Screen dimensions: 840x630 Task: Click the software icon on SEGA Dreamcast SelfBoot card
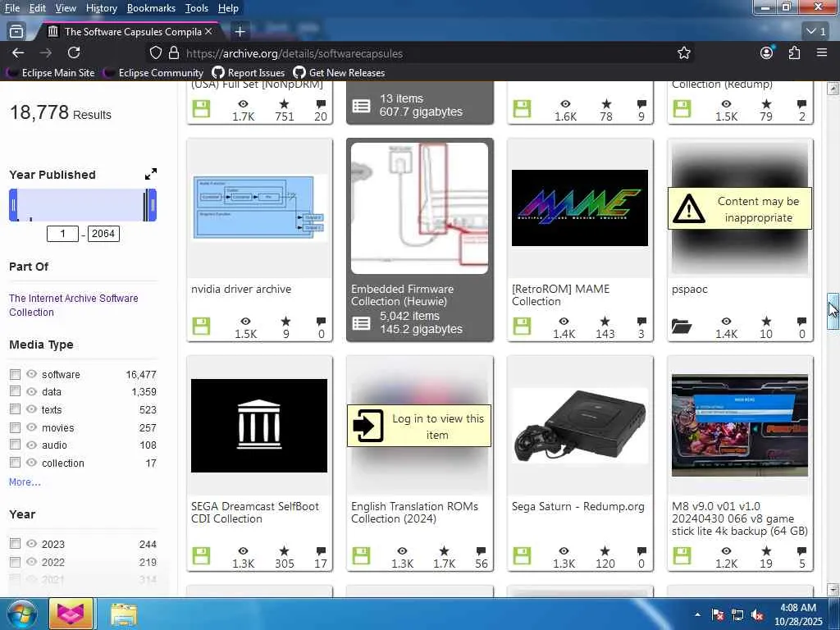pyautogui.click(x=202, y=555)
